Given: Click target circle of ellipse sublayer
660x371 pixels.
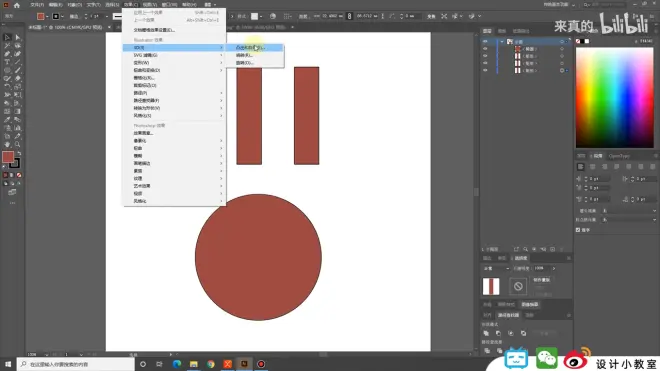Looking at the screenshot, I should (562, 49).
